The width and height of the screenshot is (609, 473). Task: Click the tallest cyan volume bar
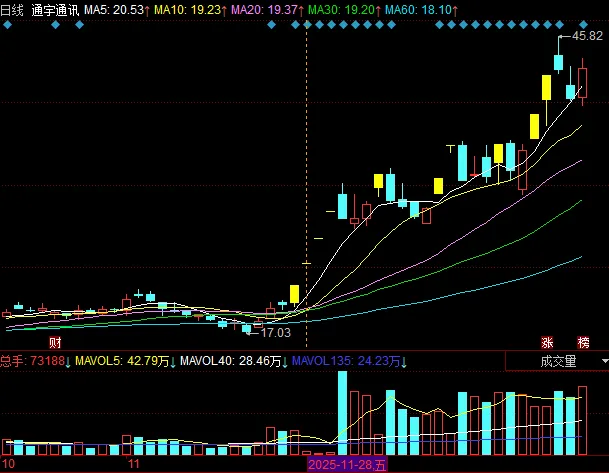(x=343, y=413)
